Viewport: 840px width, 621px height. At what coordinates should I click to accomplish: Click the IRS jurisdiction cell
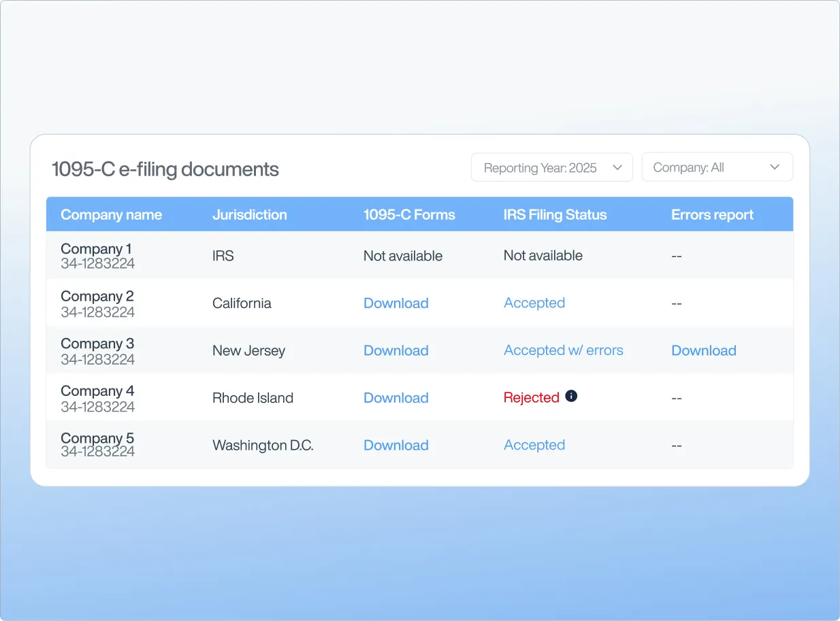223,256
